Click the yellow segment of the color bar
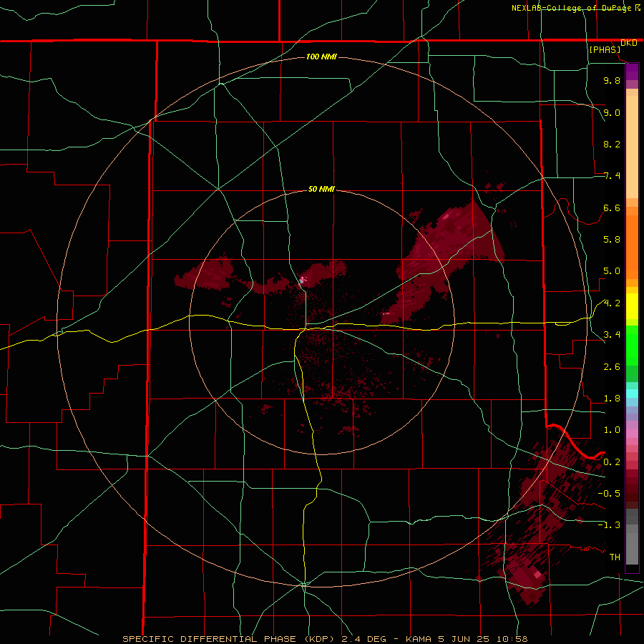 (x=632, y=306)
